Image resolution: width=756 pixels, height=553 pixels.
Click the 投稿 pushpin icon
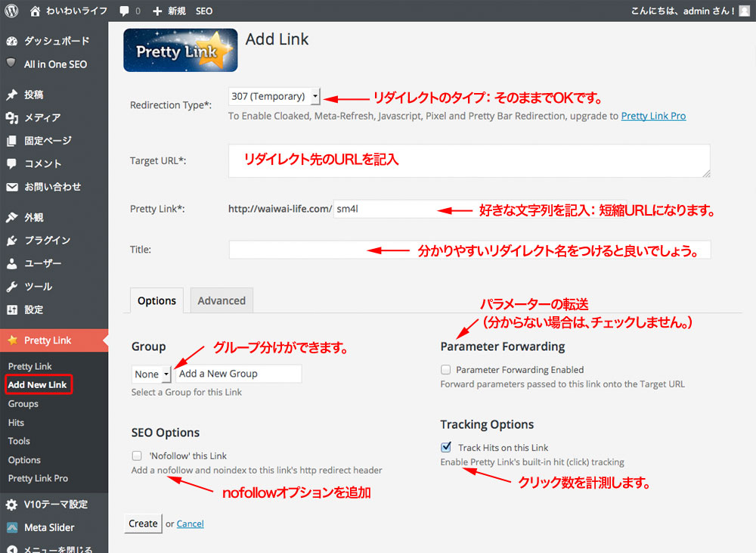tap(12, 95)
